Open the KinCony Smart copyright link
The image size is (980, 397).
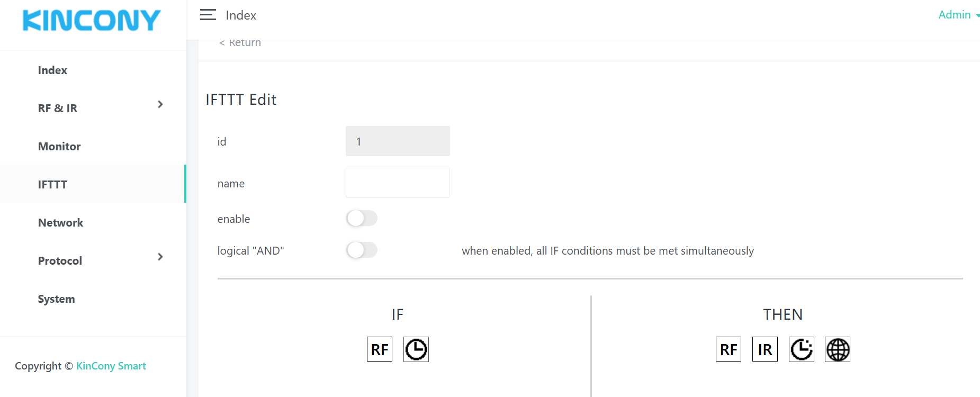tap(111, 366)
